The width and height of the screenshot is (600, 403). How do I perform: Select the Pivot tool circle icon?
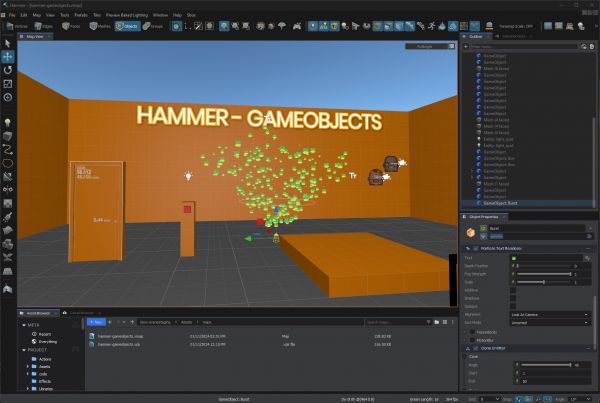tap(8, 97)
